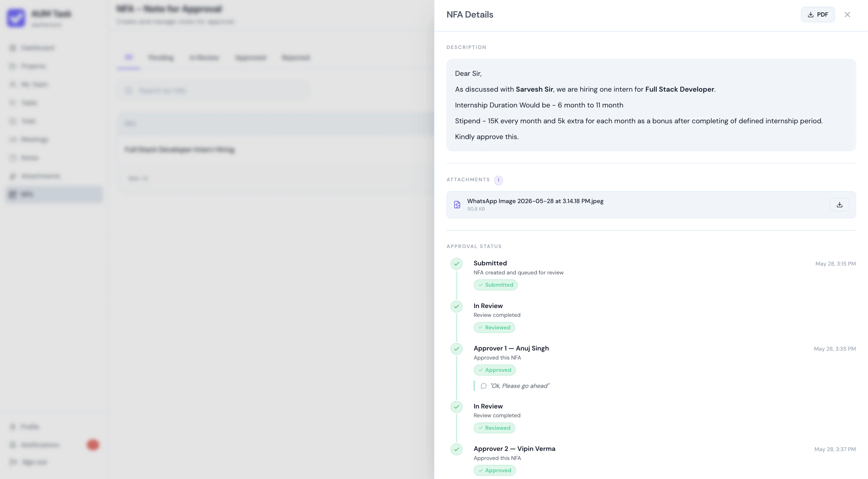Click the app logo in the background sidebar
The height and width of the screenshot is (479, 868).
point(16,18)
